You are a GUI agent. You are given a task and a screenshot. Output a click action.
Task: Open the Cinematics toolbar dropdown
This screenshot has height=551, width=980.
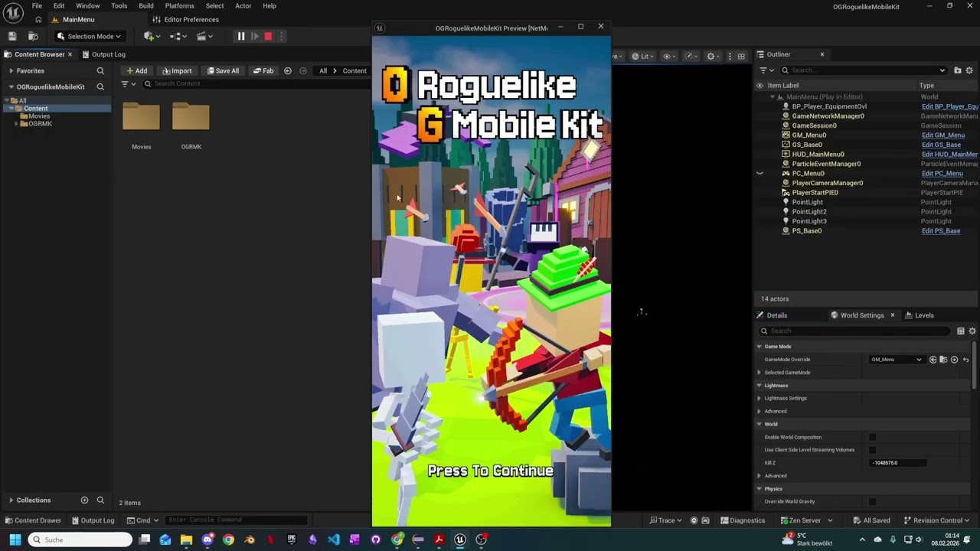[205, 36]
